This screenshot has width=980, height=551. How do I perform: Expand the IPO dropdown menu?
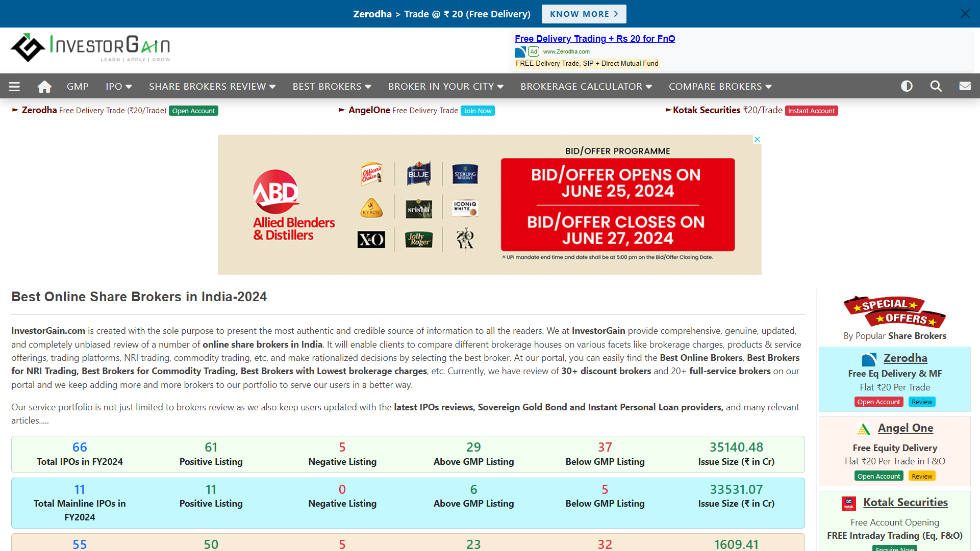(118, 86)
